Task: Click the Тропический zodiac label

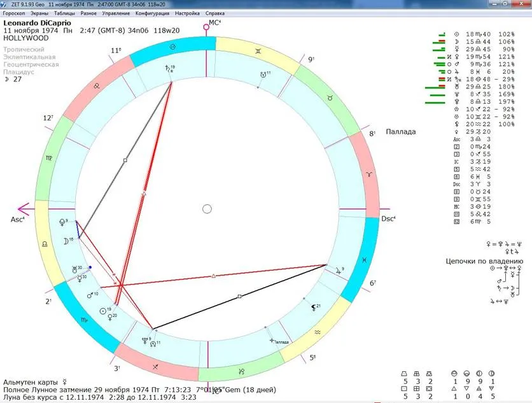Action: (24, 49)
